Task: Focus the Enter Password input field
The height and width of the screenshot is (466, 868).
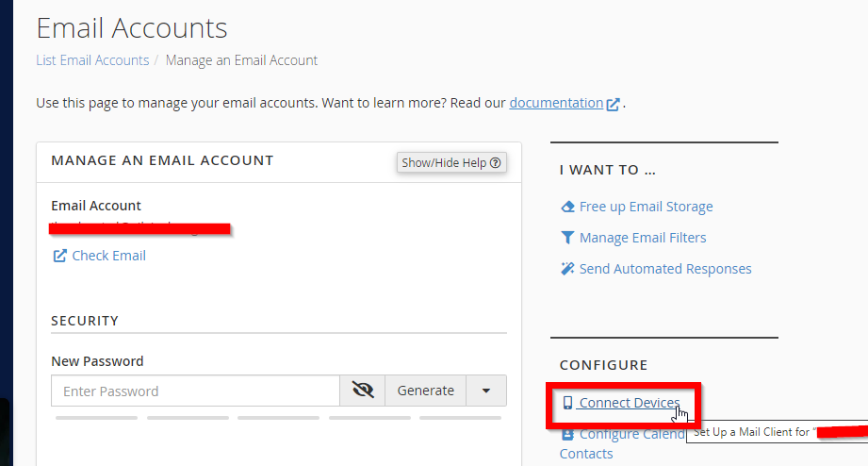Action: point(195,391)
